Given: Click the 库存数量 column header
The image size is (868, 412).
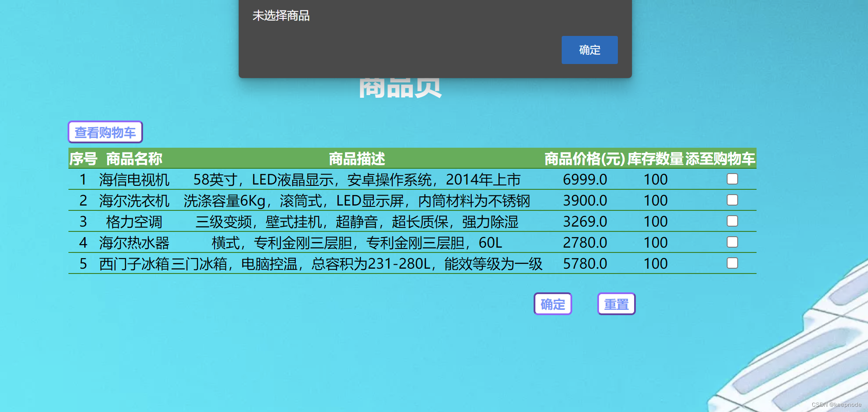Looking at the screenshot, I should click(656, 159).
